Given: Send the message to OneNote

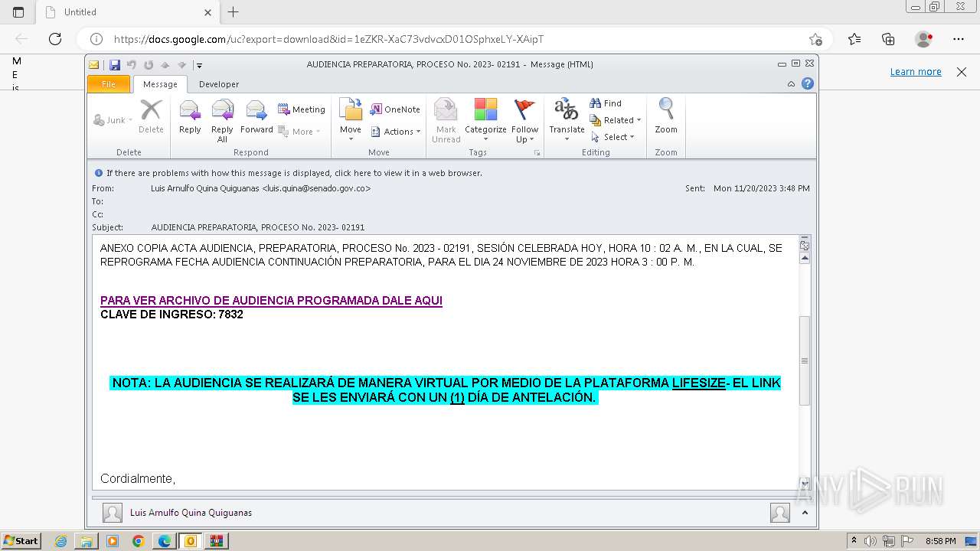Looking at the screenshot, I should point(395,109).
